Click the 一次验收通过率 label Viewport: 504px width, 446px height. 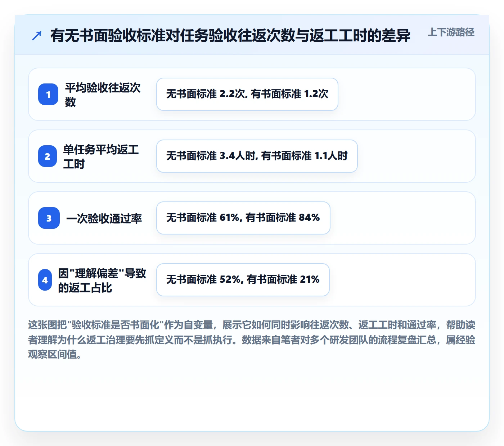pyautogui.click(x=104, y=218)
